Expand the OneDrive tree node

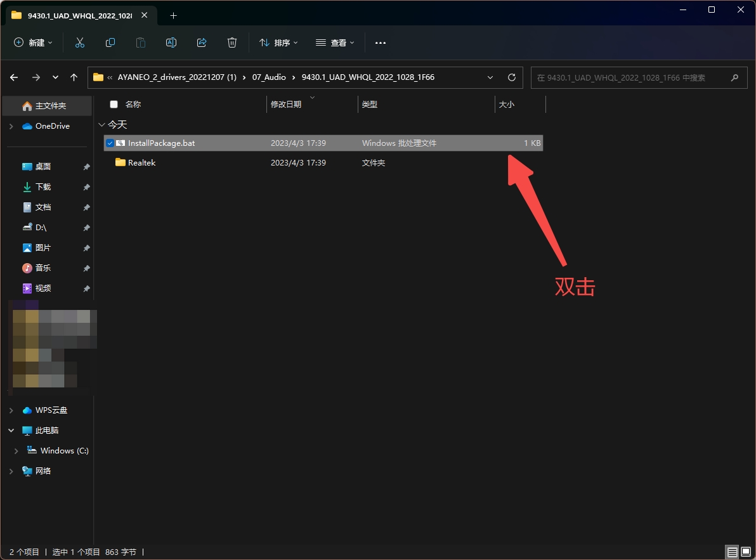[11, 126]
